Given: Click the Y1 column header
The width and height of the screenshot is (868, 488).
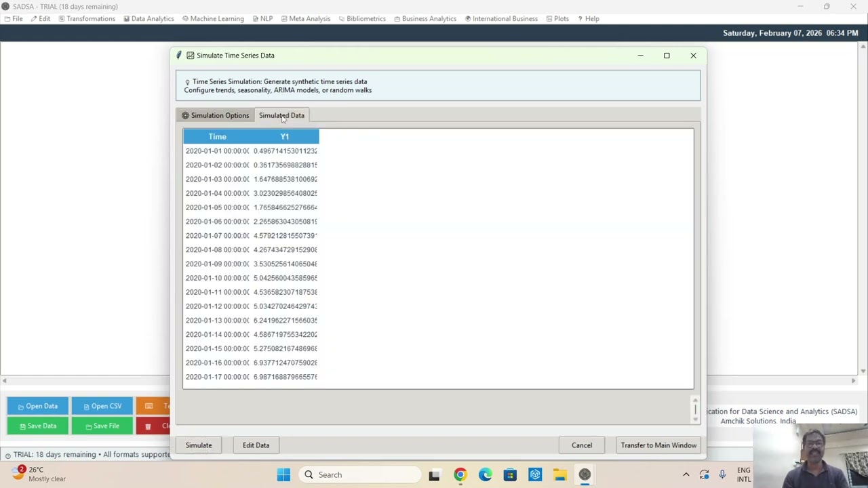Looking at the screenshot, I should click(285, 136).
